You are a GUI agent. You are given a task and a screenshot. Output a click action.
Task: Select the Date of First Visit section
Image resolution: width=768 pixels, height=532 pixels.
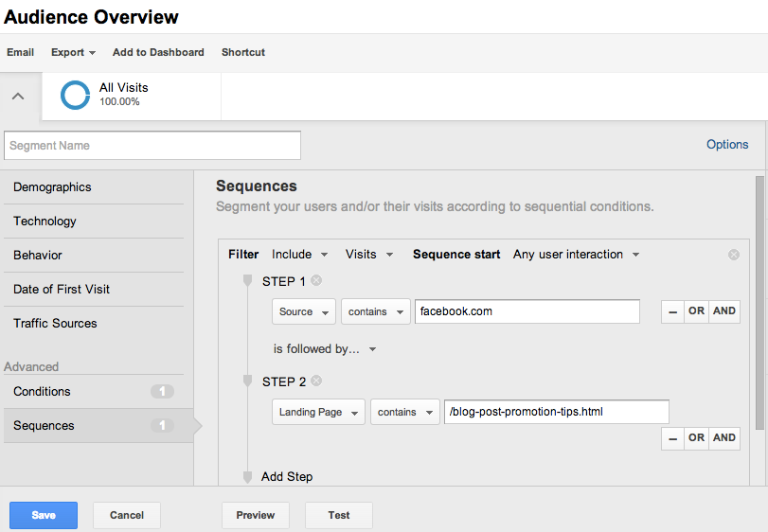tap(94, 290)
